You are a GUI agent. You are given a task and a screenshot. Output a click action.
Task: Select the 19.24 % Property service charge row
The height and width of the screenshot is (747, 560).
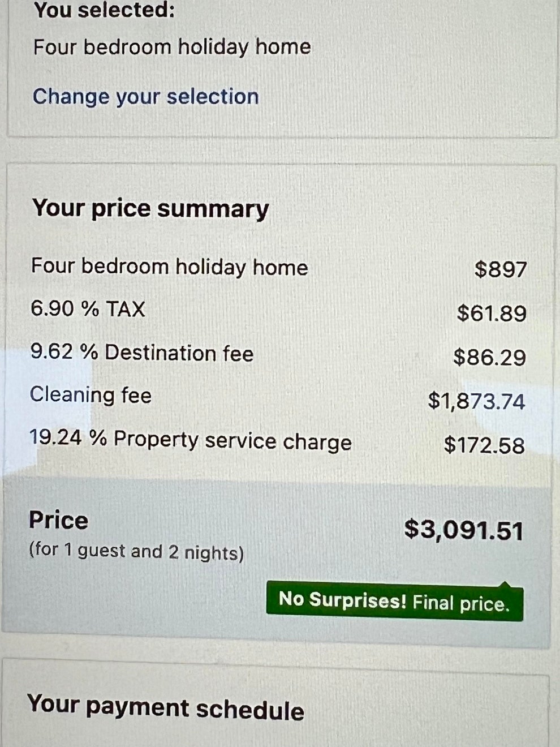(191, 441)
